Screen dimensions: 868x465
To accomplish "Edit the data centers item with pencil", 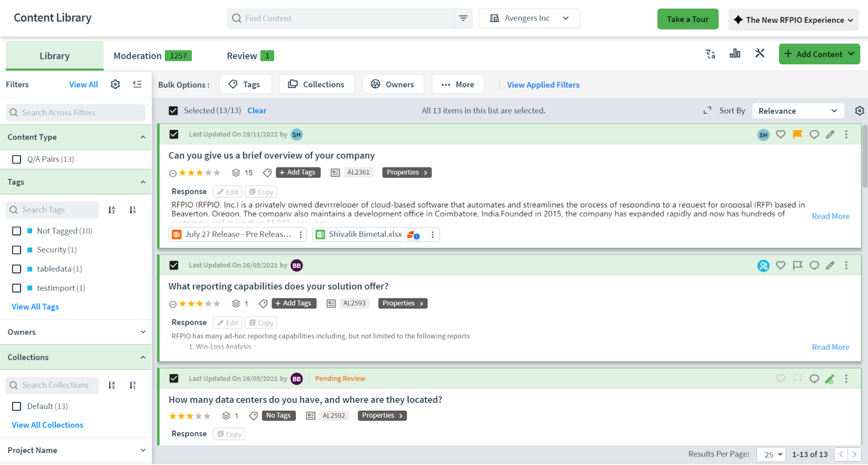I will pos(829,379).
